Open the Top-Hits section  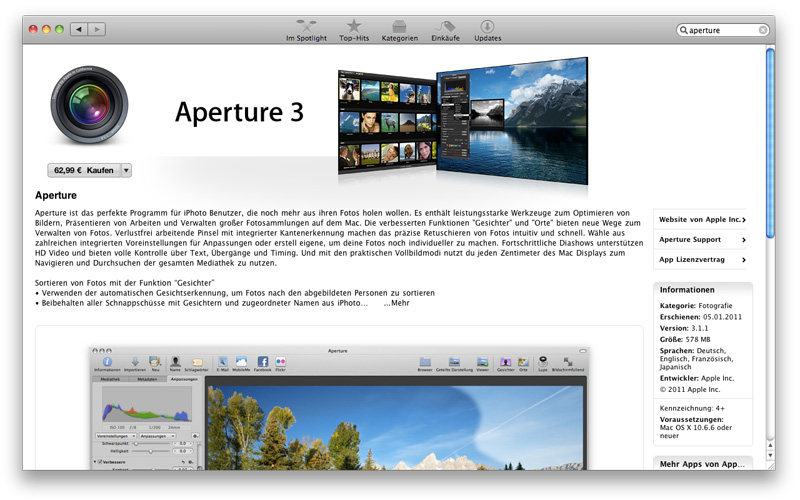pos(354,31)
